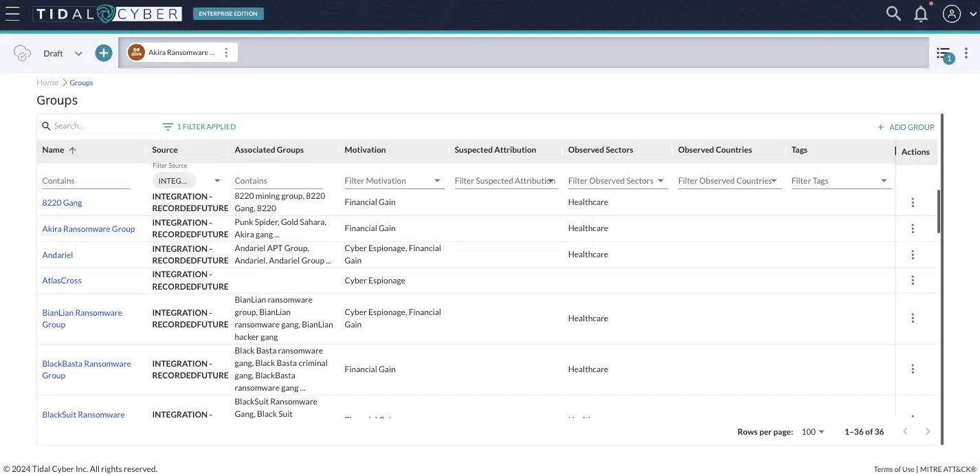
Task: Open the Rows per page dropdown
Action: click(812, 432)
